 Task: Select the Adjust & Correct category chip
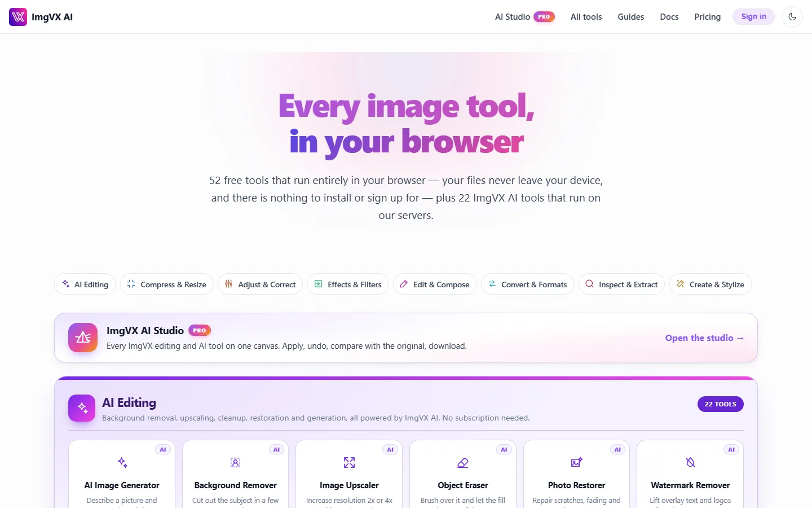(260, 284)
